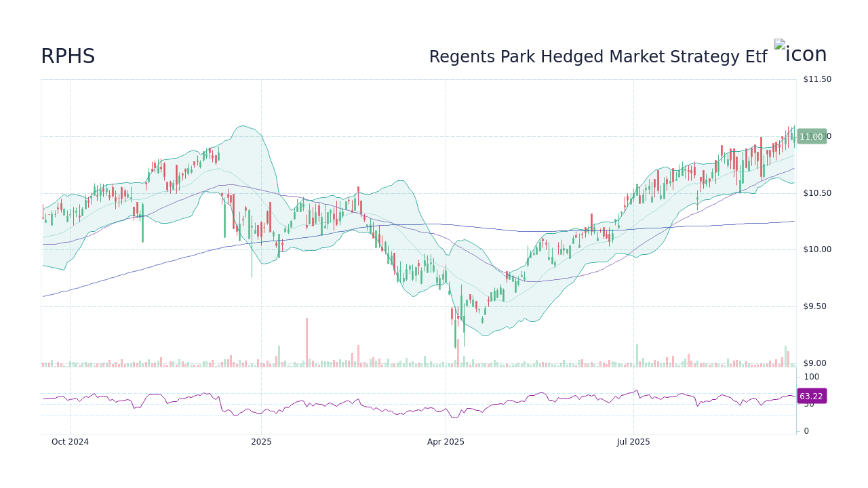Select the 100 label on the RSI scale
The image size is (868, 488).
point(812,377)
